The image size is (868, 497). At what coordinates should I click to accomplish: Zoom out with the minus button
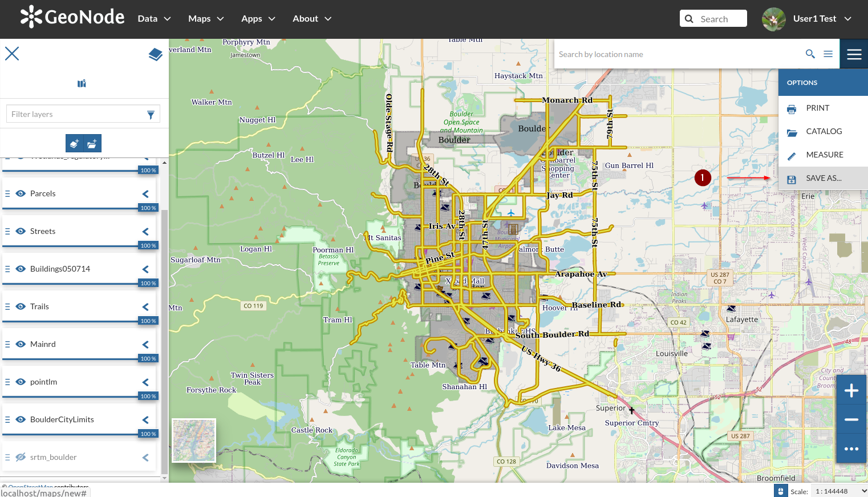(x=851, y=419)
